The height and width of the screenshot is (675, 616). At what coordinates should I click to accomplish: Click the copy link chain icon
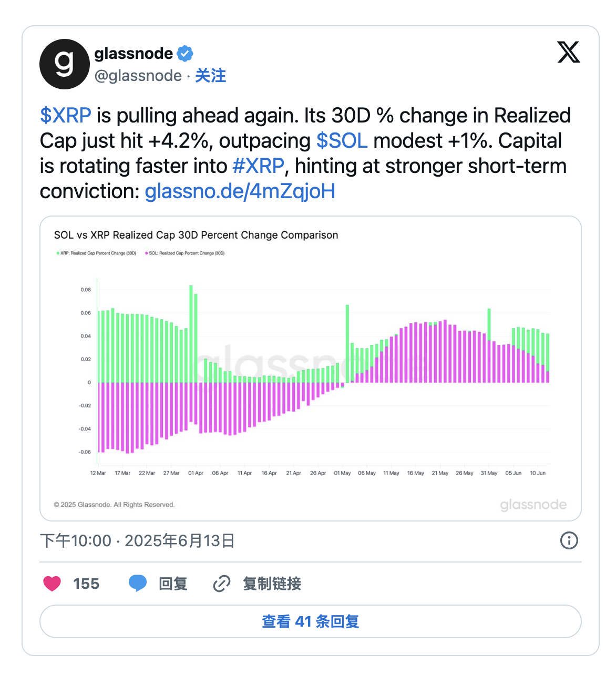point(222,584)
